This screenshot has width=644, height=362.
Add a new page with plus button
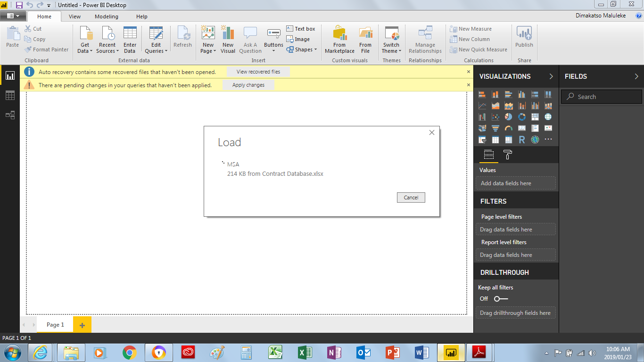[x=82, y=325]
